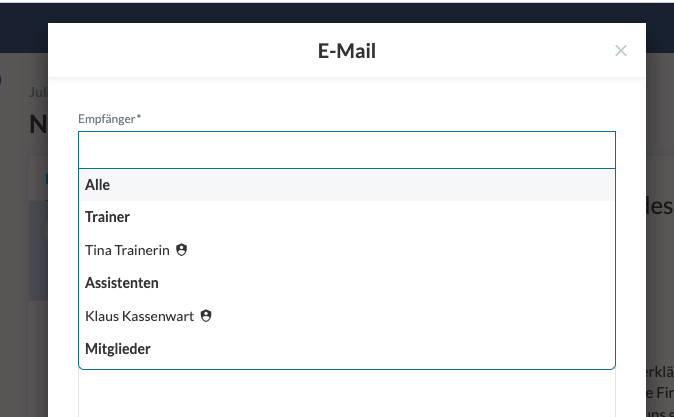674x417 pixels.
Task: Close the E-Mail dialog with the X
Action: click(x=621, y=51)
